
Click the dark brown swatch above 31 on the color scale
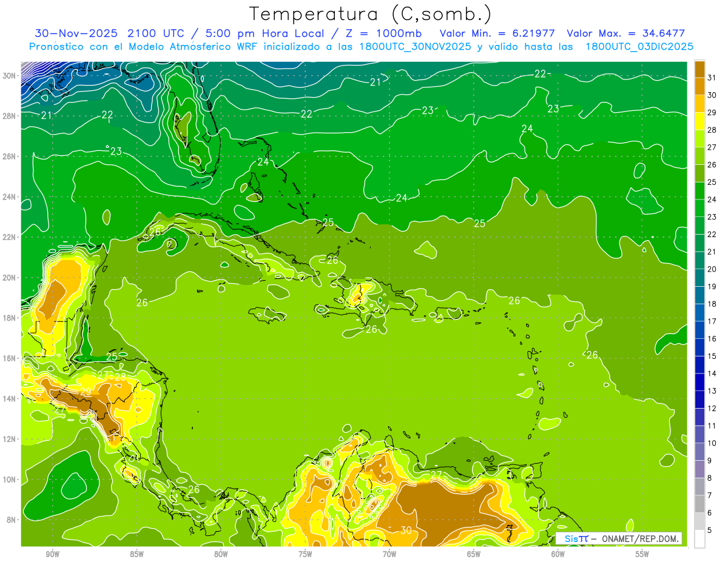[x=699, y=69]
